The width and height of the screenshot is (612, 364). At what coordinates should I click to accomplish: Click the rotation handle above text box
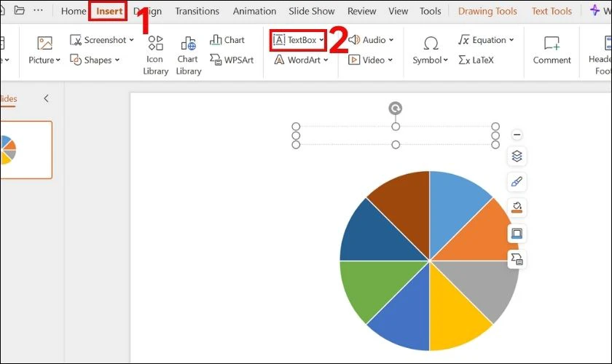point(396,108)
